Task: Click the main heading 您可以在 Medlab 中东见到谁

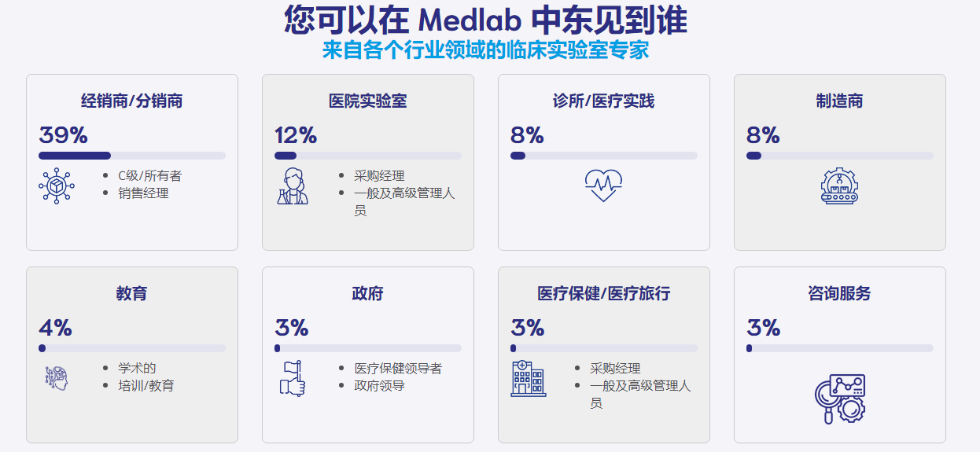Action: [x=486, y=20]
